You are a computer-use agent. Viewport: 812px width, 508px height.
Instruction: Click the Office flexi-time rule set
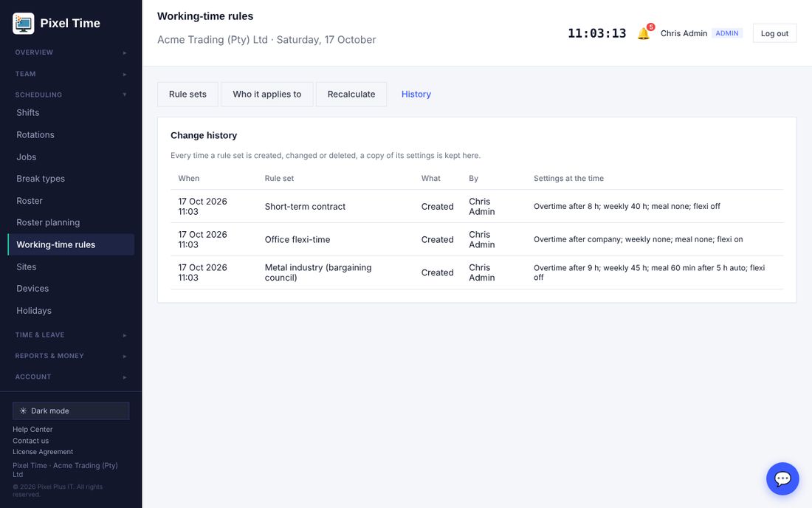click(297, 240)
